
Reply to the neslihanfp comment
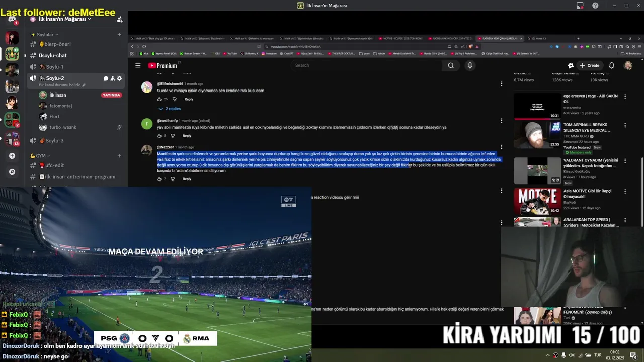tap(187, 136)
